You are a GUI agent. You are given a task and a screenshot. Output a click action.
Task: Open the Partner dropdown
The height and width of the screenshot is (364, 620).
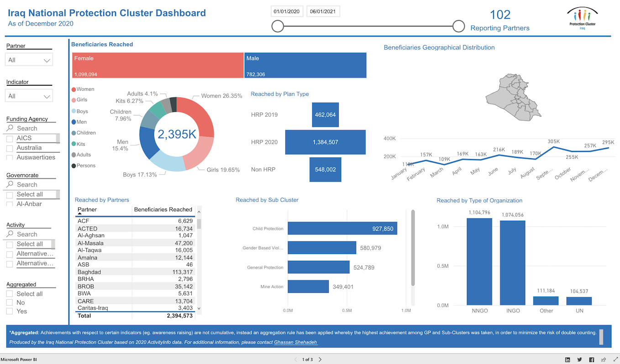[29, 60]
